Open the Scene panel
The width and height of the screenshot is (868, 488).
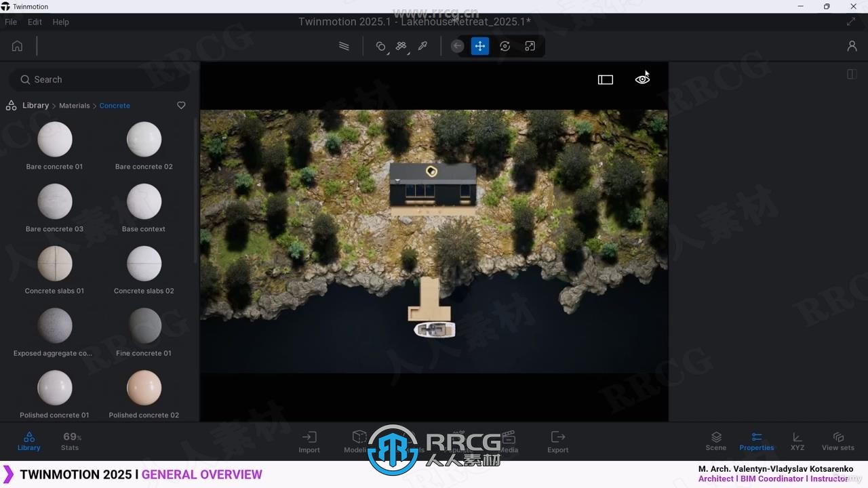click(x=716, y=441)
